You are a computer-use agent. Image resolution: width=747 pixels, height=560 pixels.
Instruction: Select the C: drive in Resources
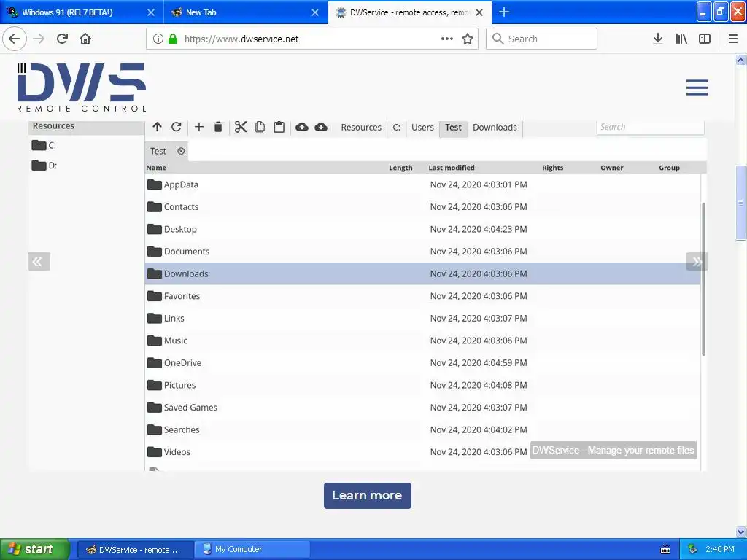coord(44,145)
